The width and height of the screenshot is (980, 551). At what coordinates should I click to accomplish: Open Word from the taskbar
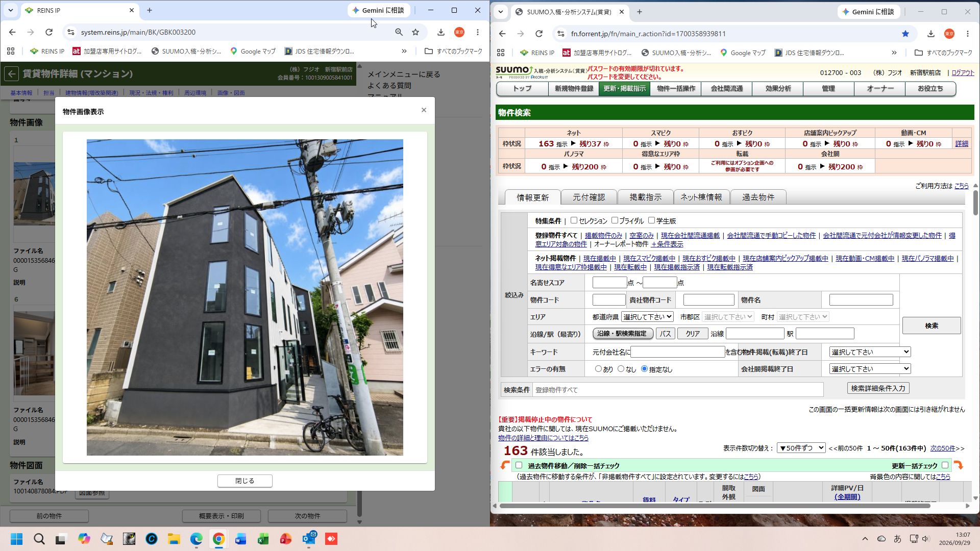point(241,539)
